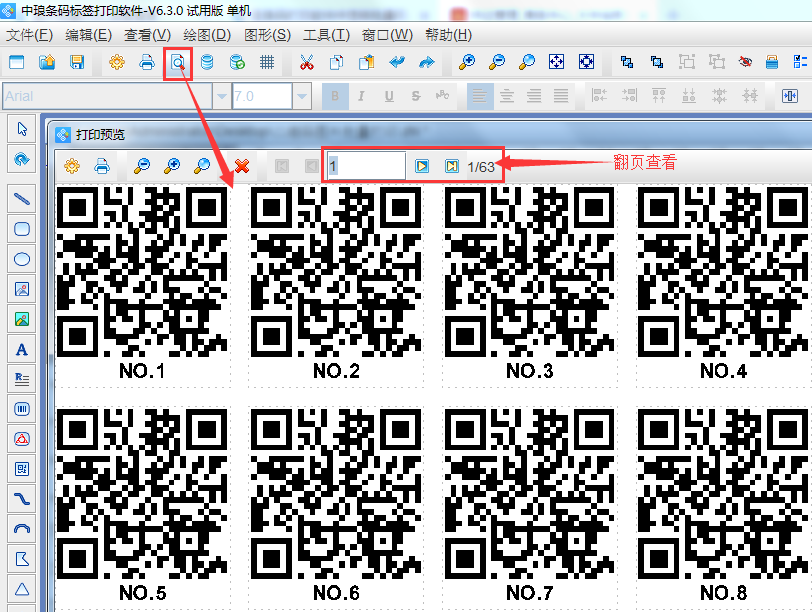Open the 工具(T) menu
812x612 pixels.
click(326, 35)
